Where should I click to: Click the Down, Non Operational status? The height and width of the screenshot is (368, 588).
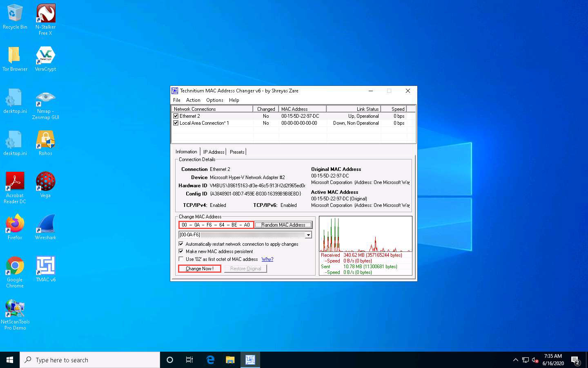coord(356,123)
